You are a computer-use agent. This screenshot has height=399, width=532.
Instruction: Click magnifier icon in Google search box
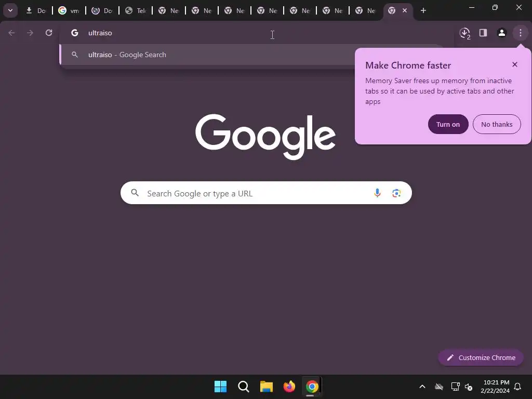coord(135,193)
